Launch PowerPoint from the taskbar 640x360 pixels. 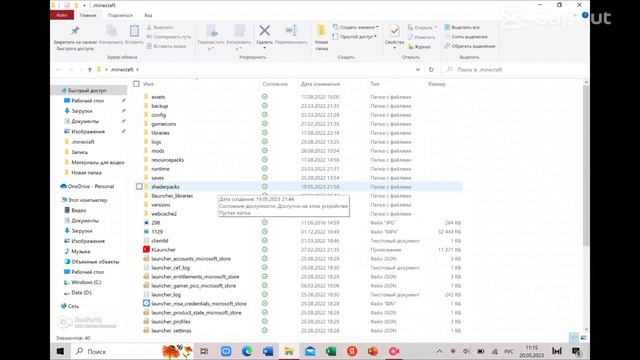[373, 351]
